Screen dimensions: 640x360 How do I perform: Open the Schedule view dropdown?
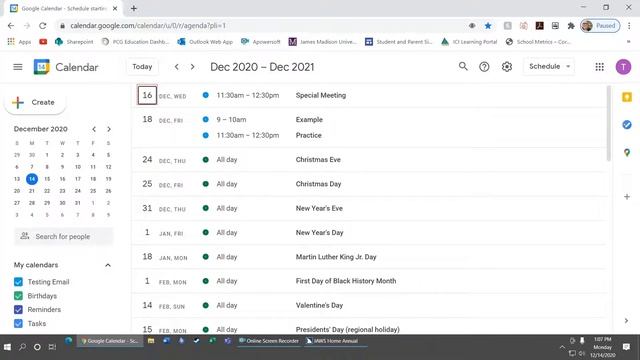549,67
